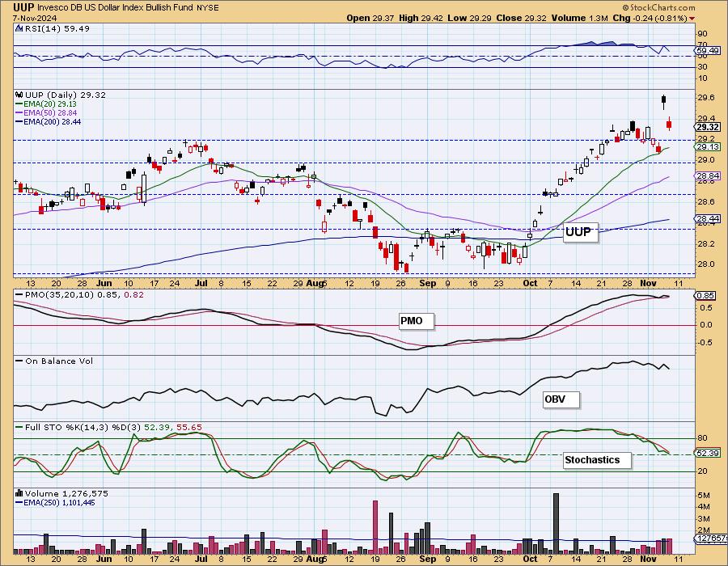Select the green EMA(20) legend line swatch
Viewport: 728px width, 566px height.
pos(19,104)
